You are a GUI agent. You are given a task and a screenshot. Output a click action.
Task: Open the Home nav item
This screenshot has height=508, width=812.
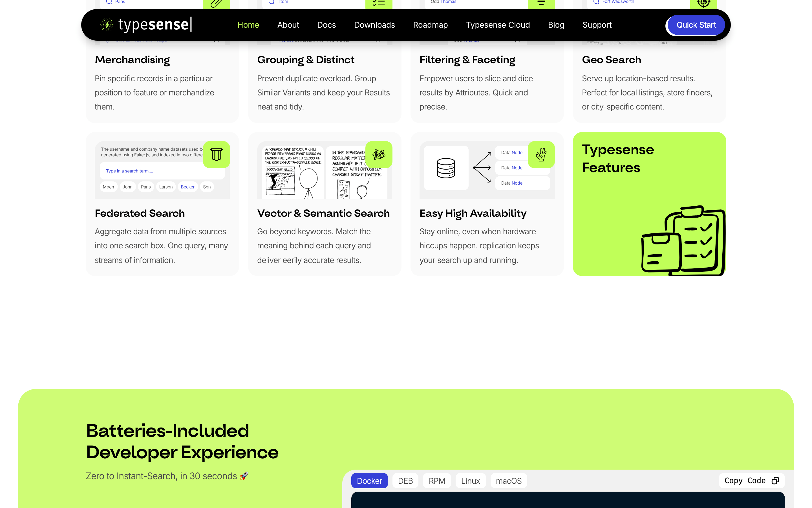[x=248, y=25]
